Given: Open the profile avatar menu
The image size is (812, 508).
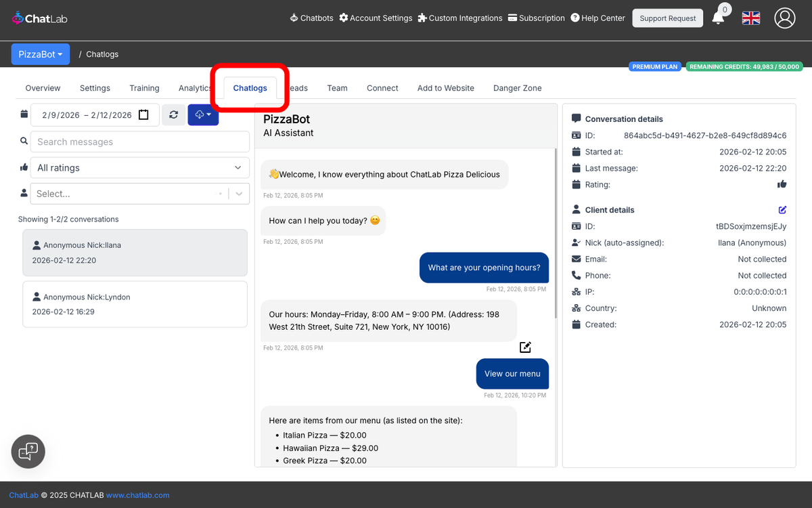Looking at the screenshot, I should tap(784, 18).
